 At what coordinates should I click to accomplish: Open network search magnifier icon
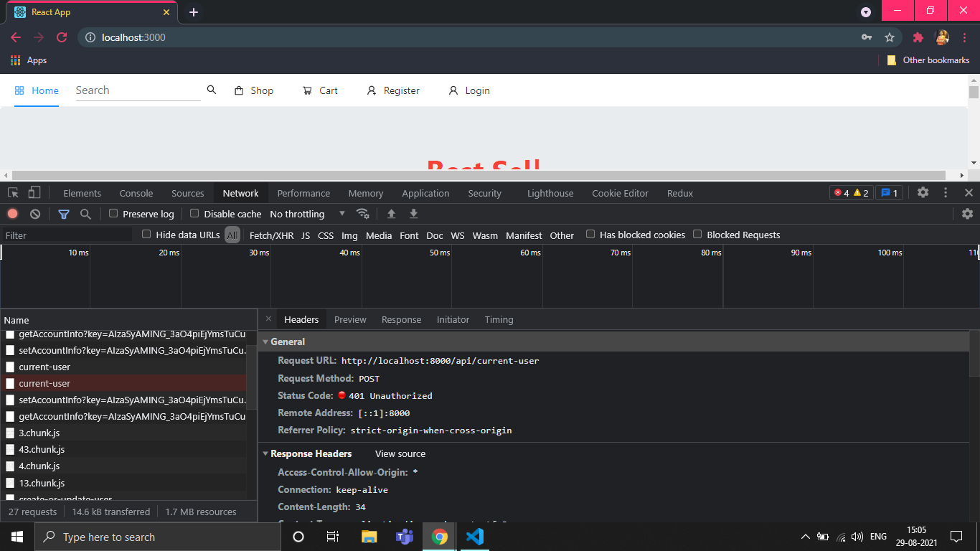[85, 214]
